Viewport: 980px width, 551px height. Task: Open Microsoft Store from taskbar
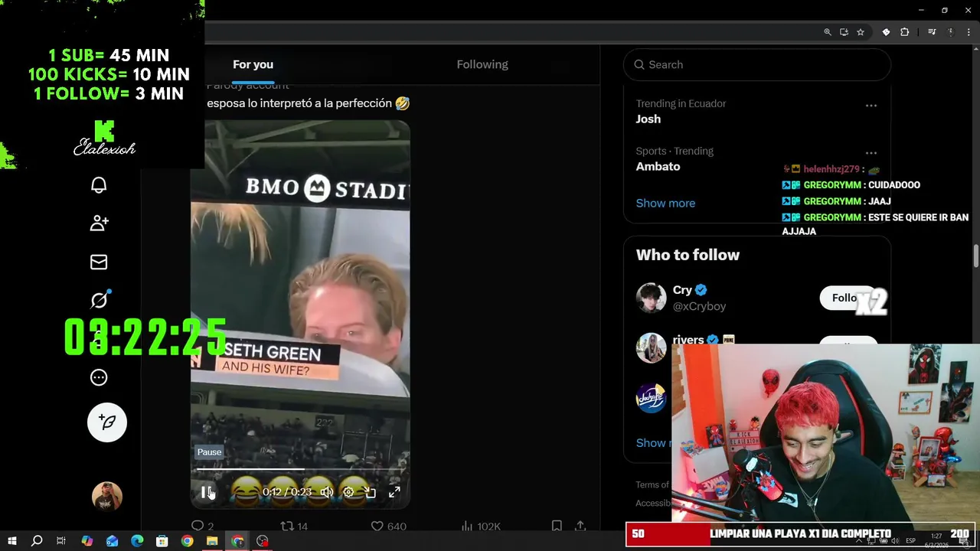click(x=162, y=541)
